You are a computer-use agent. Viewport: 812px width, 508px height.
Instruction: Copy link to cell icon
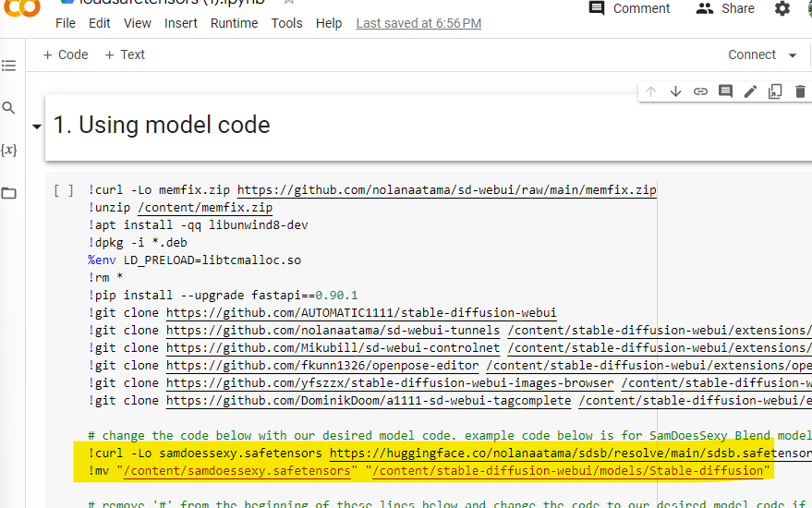(x=700, y=91)
